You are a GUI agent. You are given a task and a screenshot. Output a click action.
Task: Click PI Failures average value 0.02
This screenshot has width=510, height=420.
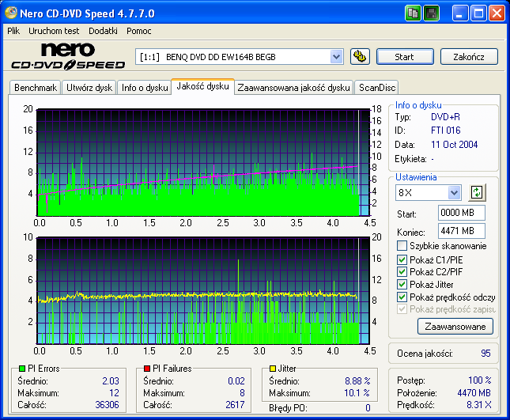coord(236,380)
